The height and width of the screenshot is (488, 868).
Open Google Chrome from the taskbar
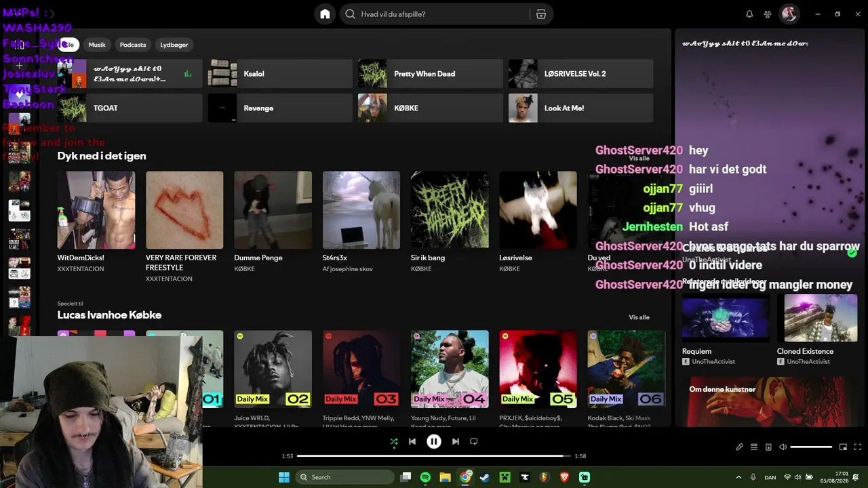click(x=465, y=477)
